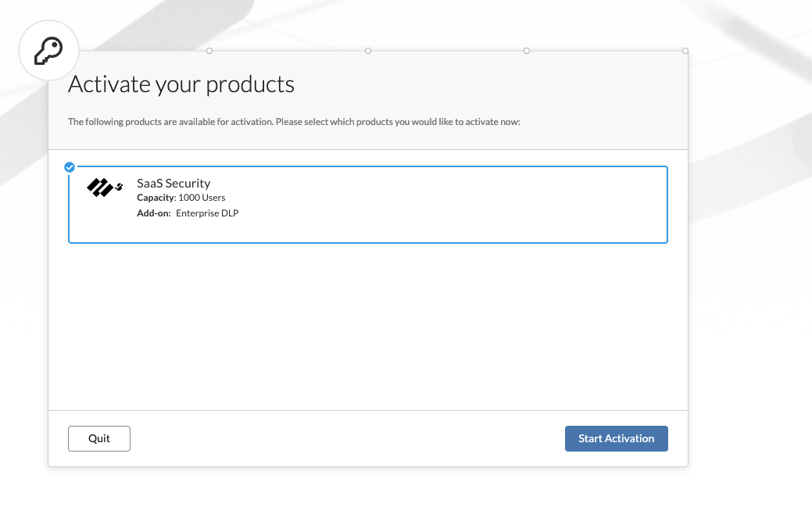Click footer space between Quit and Start Activation
The height and width of the screenshot is (525, 812).
(x=348, y=438)
